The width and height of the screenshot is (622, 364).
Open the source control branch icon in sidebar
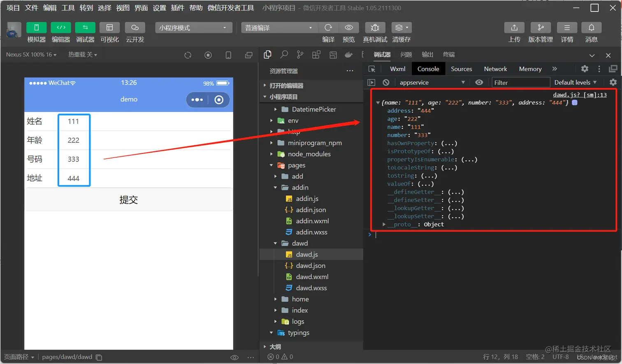(x=300, y=54)
